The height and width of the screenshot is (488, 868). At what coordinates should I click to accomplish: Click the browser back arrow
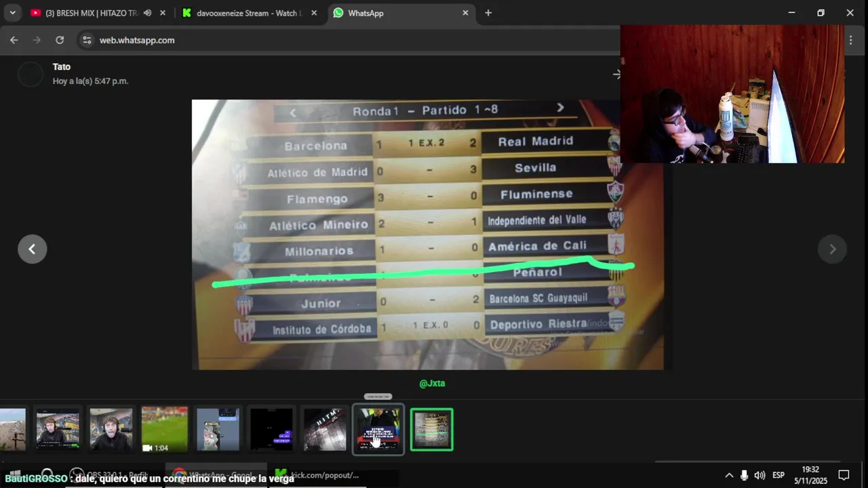[14, 40]
